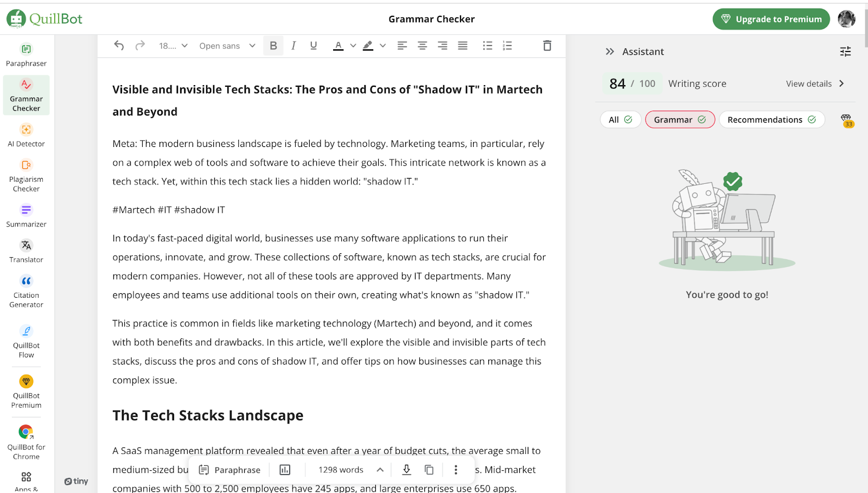
Task: Select Grammar Checker in sidebar
Action: [x=26, y=95]
